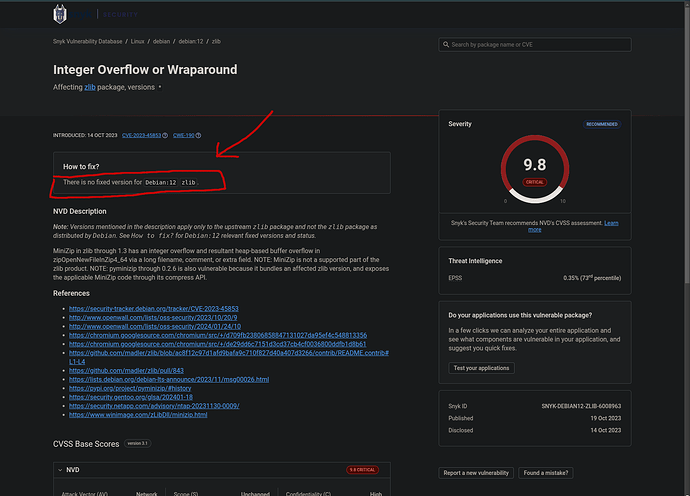Viewport: 690px width, 496px height.
Task: Click the Published 19 Oct 2023 date
Action: click(x=606, y=418)
